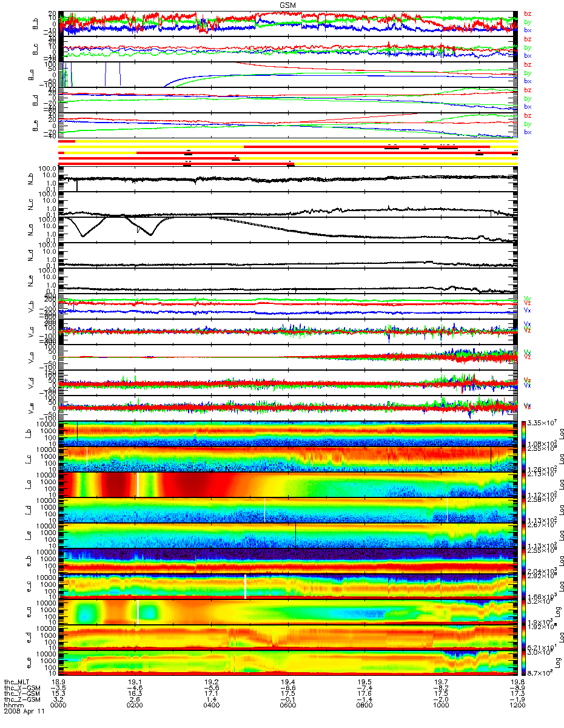Select the B_e axis label

(36, 126)
